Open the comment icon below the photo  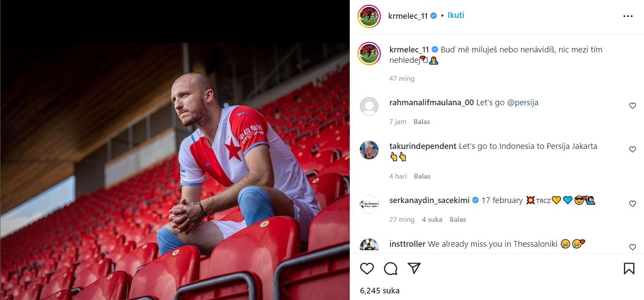pyautogui.click(x=390, y=269)
